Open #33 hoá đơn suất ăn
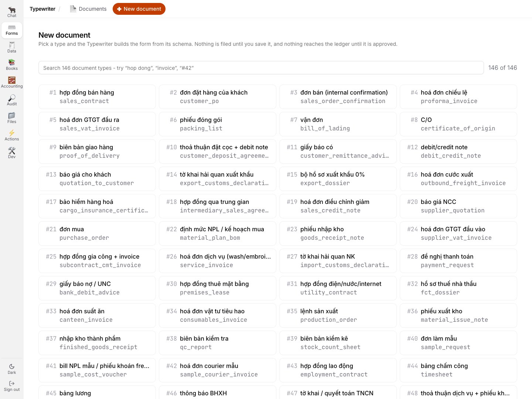Screen dimensions: 532x399 click(x=97, y=316)
